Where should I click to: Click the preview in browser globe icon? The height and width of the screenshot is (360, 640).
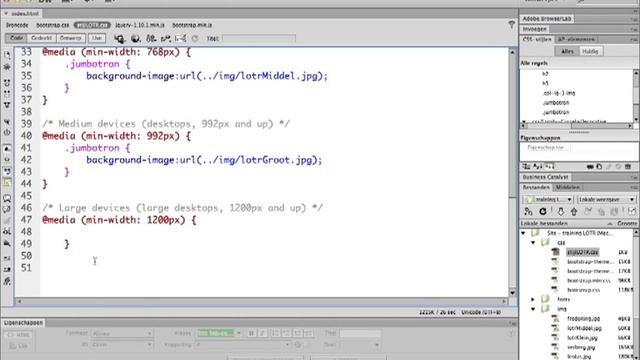(136, 39)
